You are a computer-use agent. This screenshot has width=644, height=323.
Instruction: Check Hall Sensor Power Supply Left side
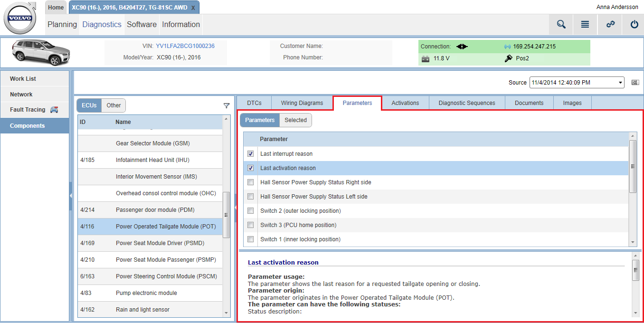pyautogui.click(x=251, y=197)
